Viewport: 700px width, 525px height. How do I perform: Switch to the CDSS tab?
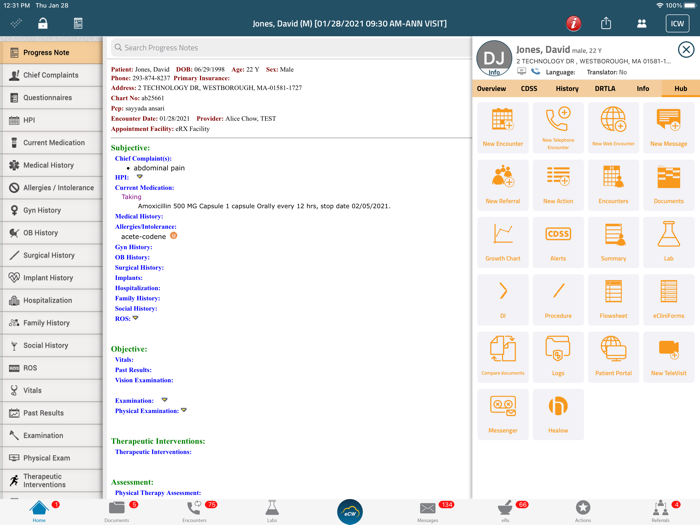(529, 88)
